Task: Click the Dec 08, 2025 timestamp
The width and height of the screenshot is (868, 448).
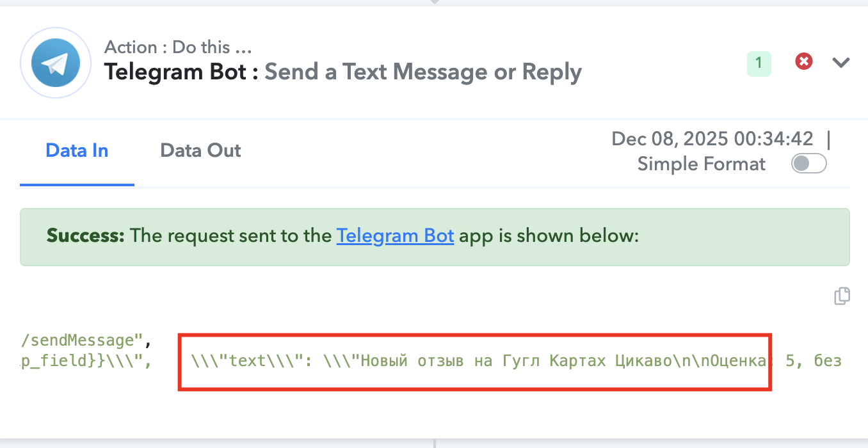Action: (x=712, y=138)
